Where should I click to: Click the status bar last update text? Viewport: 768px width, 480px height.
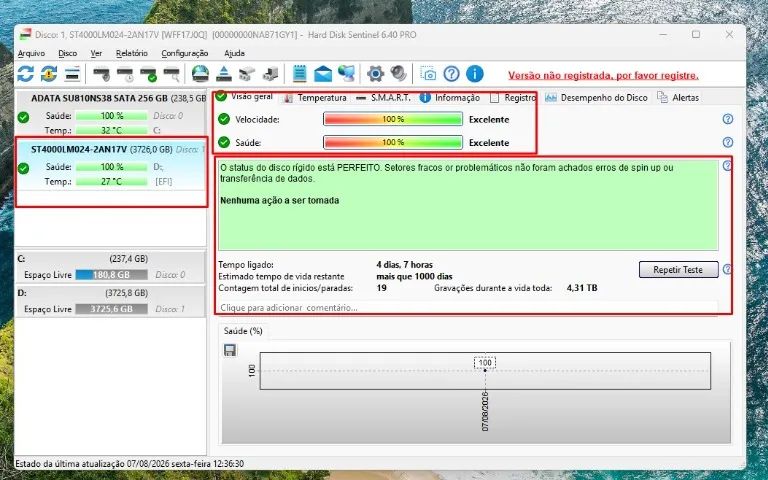pos(130,463)
